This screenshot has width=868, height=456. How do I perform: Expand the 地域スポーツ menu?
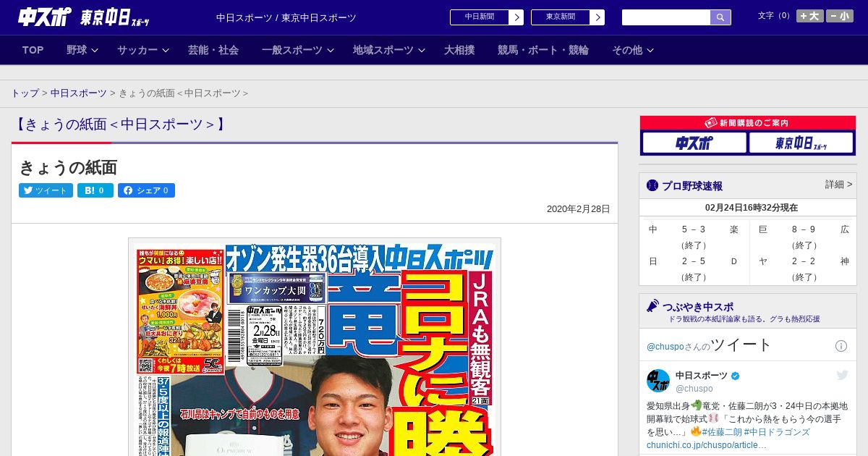pyautogui.click(x=388, y=50)
